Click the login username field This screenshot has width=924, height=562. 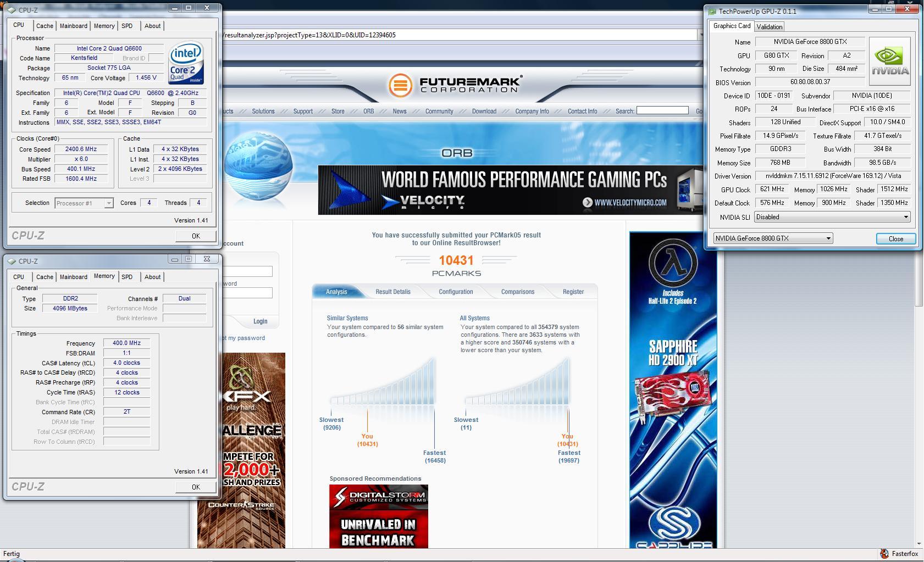[248, 271]
